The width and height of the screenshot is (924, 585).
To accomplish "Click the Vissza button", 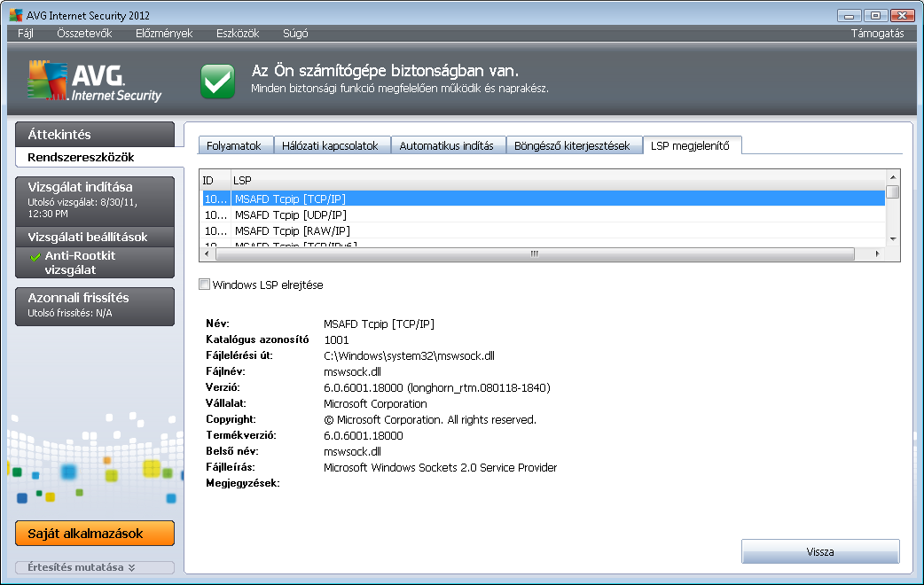I will 820,552.
